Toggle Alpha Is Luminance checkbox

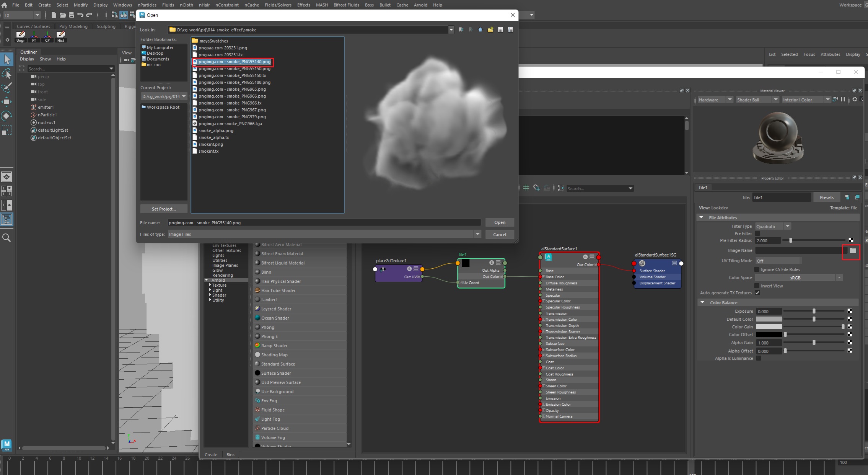[x=758, y=358]
